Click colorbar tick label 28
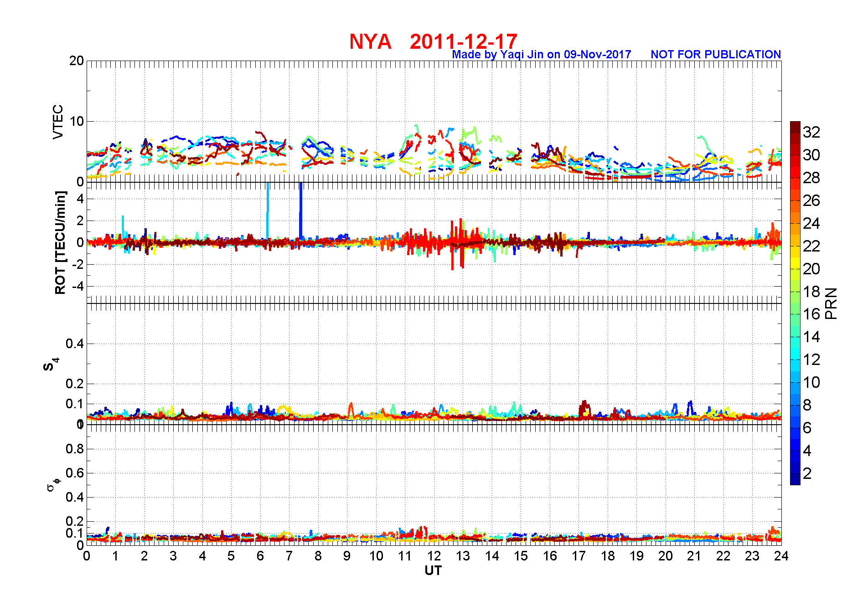 (x=811, y=178)
